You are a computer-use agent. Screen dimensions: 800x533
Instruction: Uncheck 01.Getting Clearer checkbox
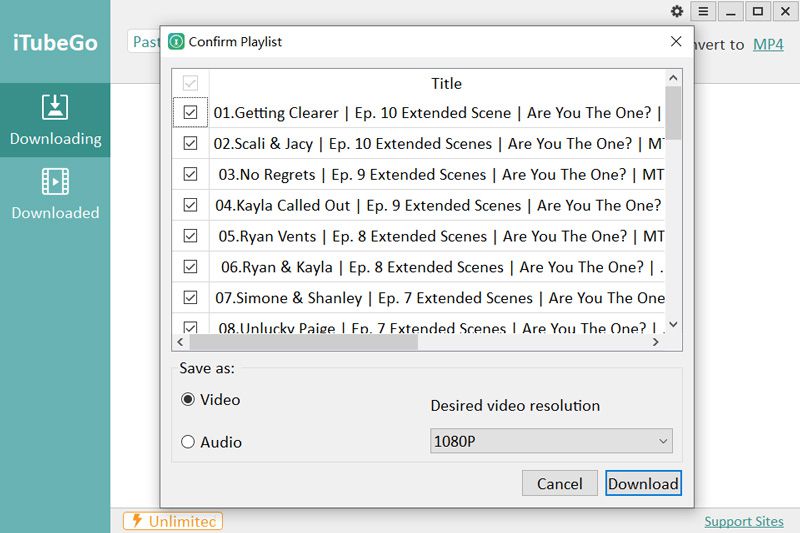tap(190, 112)
